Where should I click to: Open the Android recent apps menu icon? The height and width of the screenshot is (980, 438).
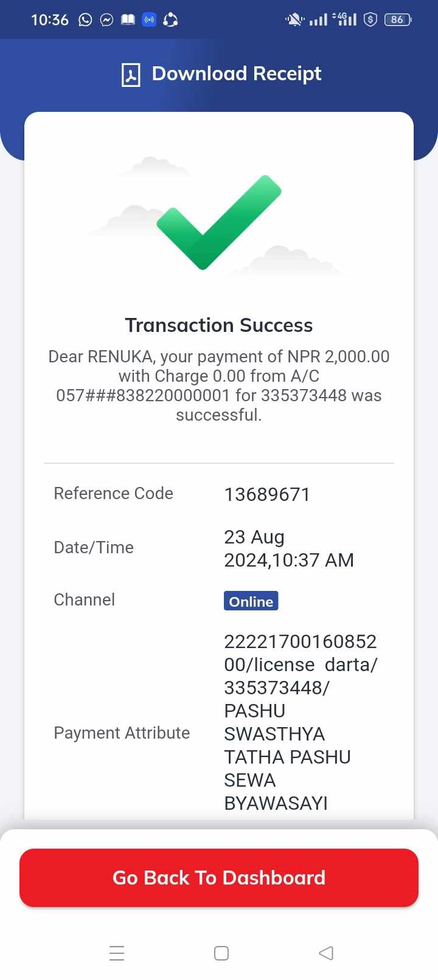(117, 953)
